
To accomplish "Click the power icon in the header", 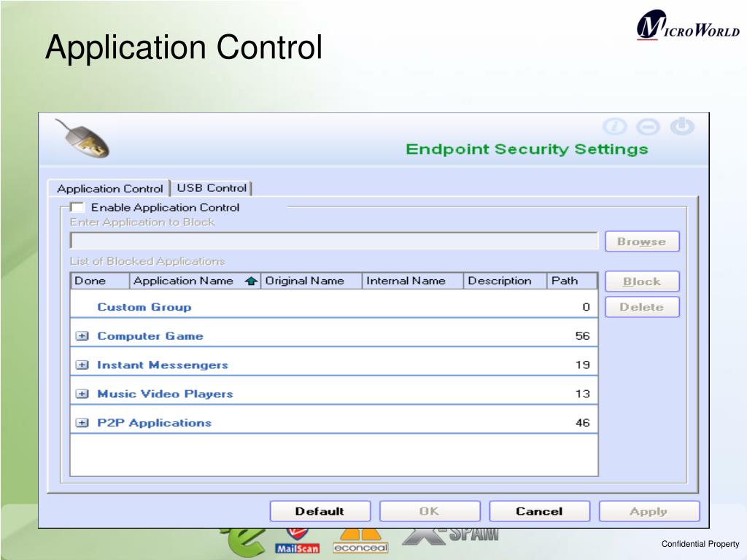I will click(x=682, y=126).
